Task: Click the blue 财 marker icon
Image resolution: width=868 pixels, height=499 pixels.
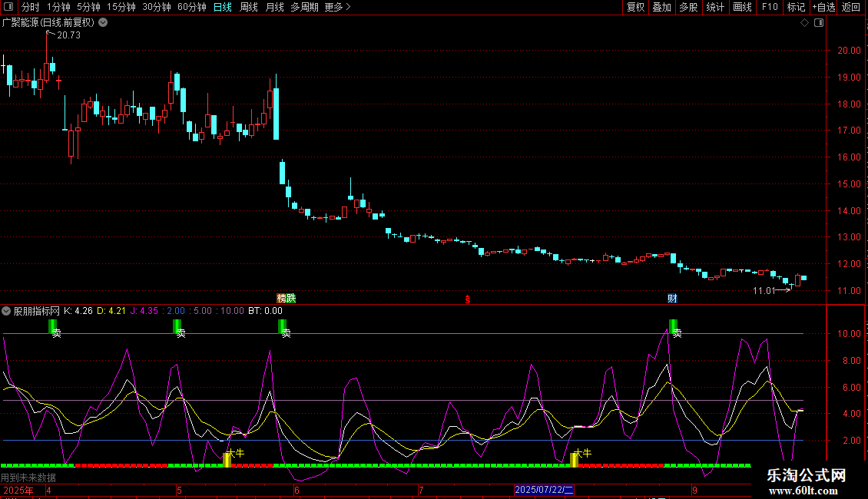Action: click(x=672, y=298)
